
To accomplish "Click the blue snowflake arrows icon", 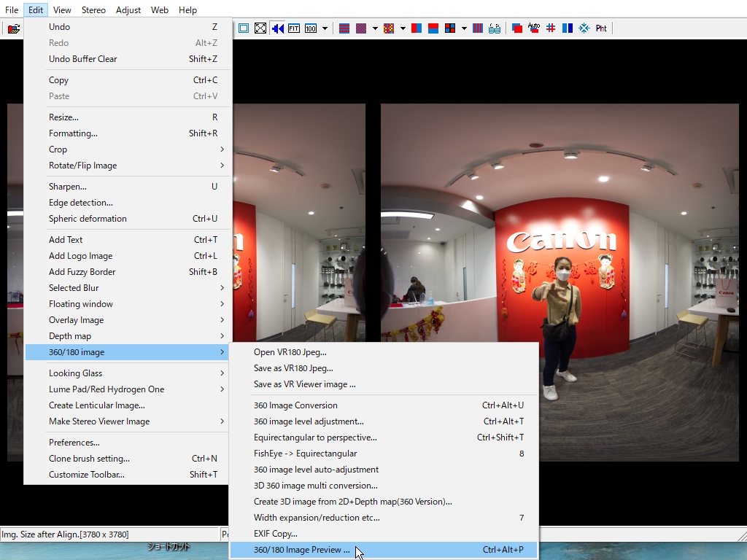I will pyautogui.click(x=584, y=28).
